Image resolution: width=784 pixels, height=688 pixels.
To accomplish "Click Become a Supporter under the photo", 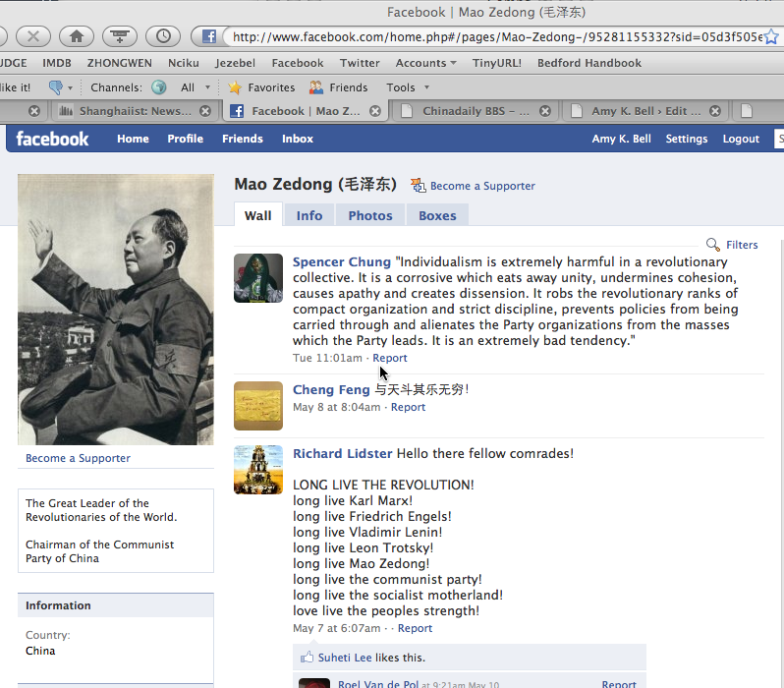I will (78, 458).
